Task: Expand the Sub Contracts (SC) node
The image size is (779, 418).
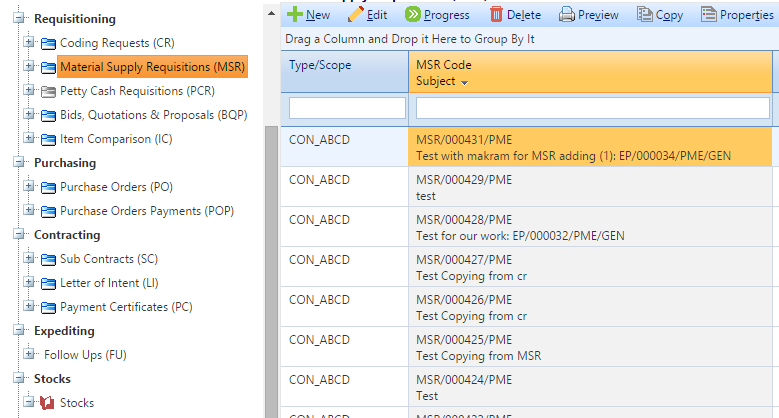Action: click(x=29, y=258)
